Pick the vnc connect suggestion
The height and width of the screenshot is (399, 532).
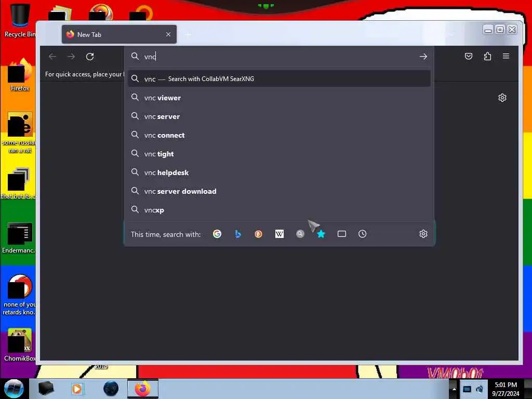tap(279, 135)
